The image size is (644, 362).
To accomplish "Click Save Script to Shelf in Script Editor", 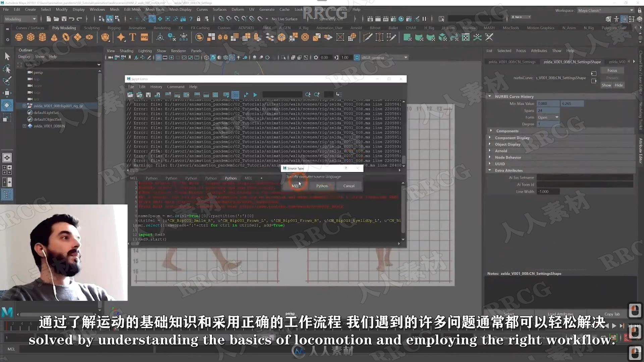I will 157,95.
